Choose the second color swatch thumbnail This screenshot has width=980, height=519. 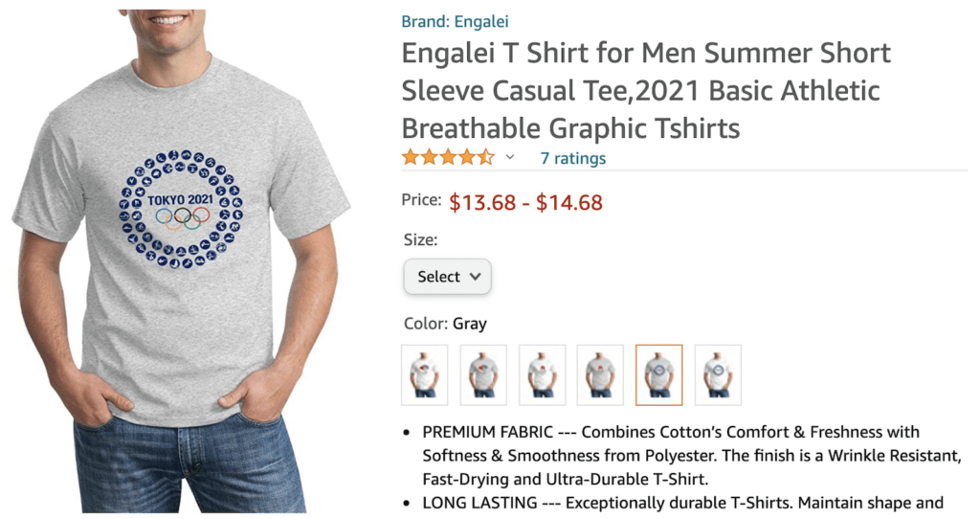pos(483,374)
